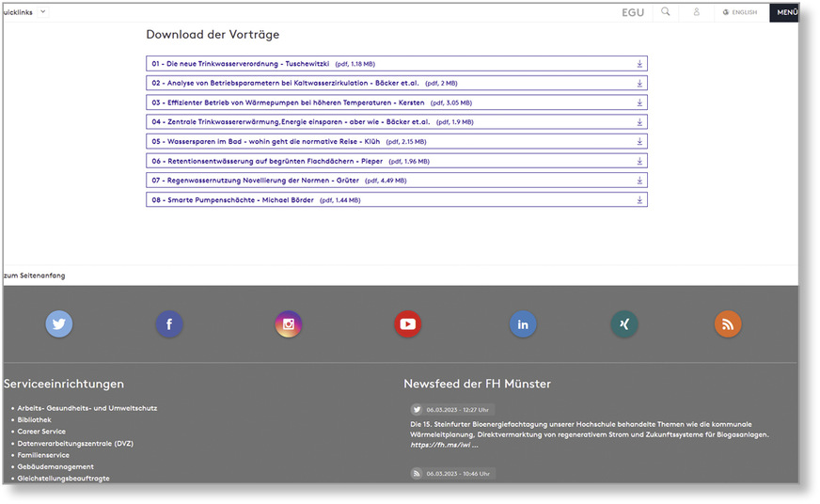
Task: Switch language to English
Action: pos(739,12)
